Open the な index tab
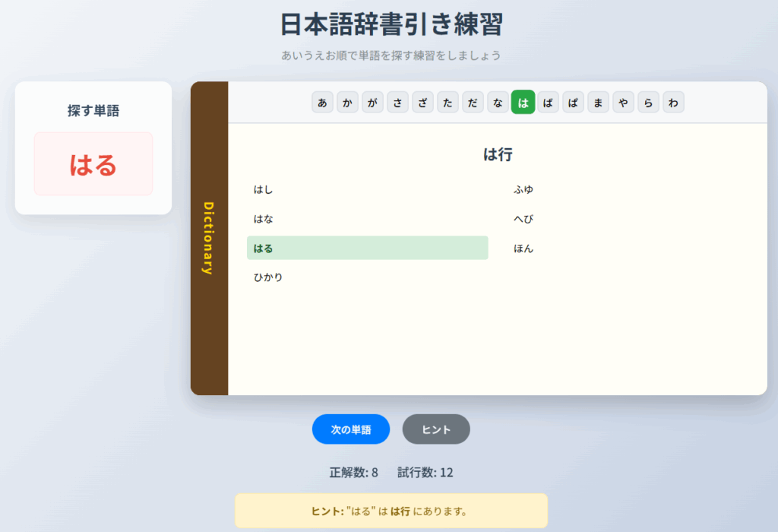 pyautogui.click(x=498, y=103)
